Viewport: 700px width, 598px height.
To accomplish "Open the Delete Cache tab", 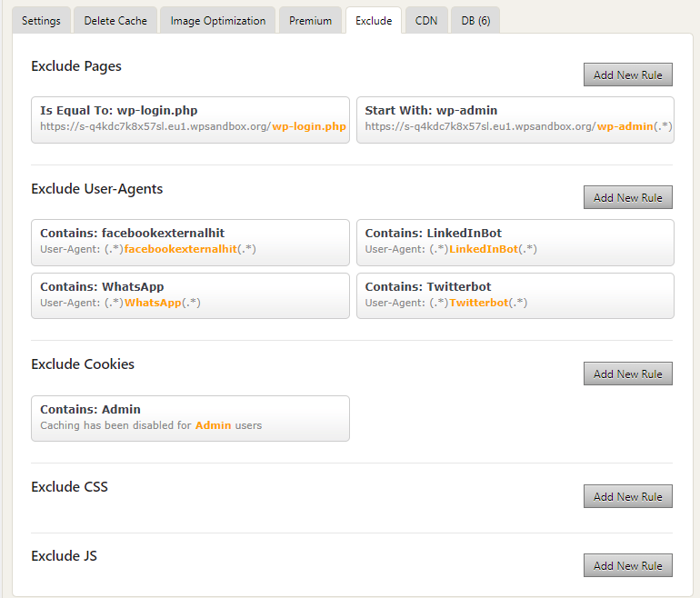I will 115,21.
